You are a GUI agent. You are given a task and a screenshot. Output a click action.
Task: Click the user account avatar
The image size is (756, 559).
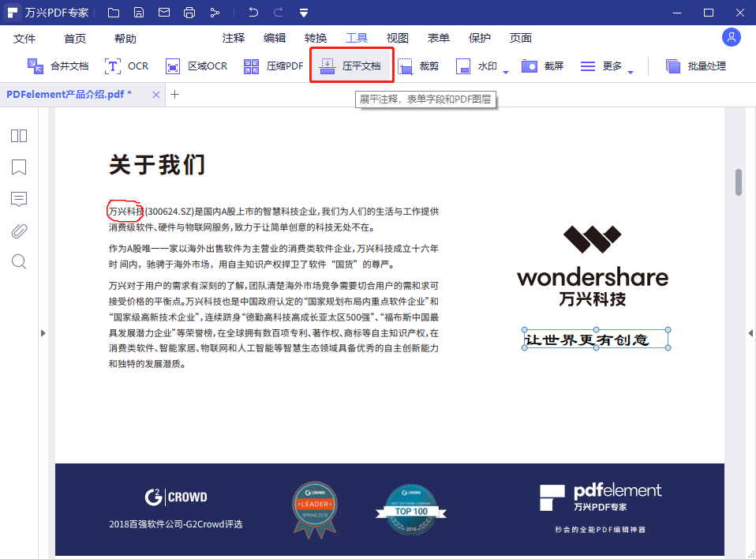[731, 37]
